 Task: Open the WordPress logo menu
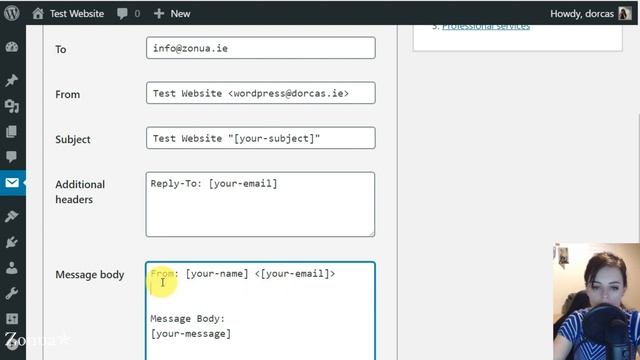tap(12, 13)
